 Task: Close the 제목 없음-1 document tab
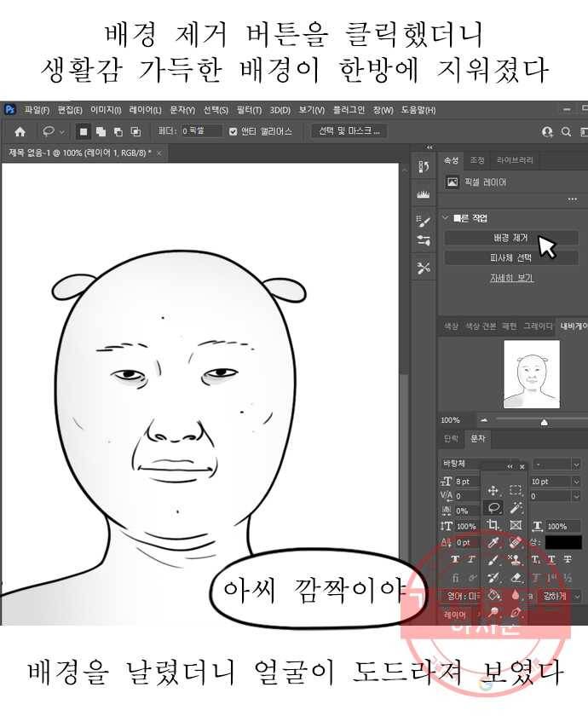tap(159, 153)
